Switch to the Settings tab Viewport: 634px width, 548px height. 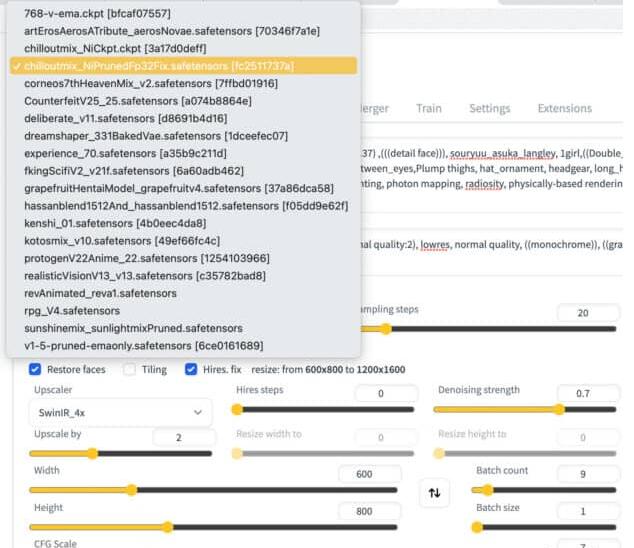(490, 108)
